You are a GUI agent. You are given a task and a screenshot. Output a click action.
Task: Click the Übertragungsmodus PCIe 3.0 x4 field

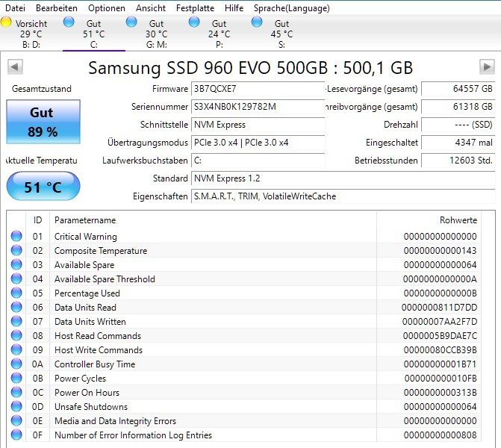(x=258, y=142)
